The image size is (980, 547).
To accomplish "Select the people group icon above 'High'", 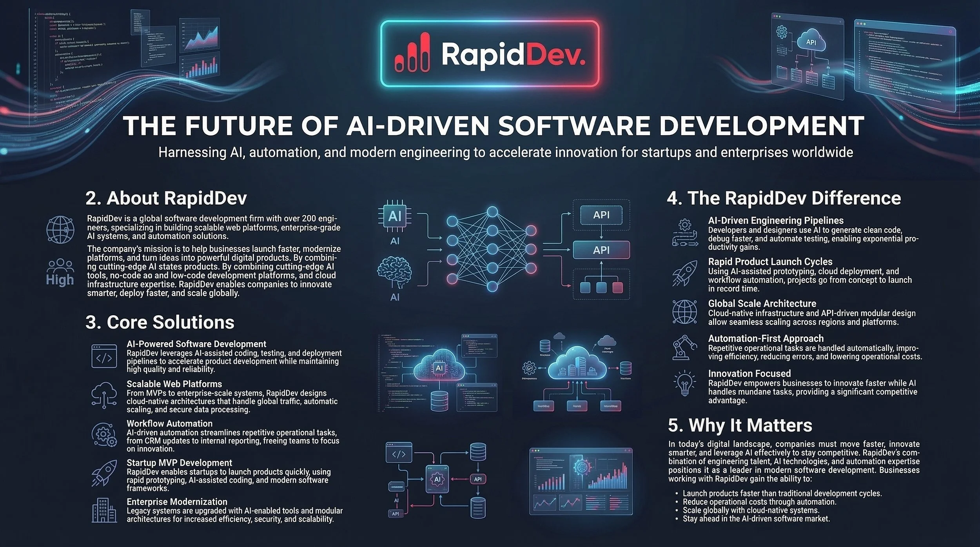I will (x=60, y=265).
